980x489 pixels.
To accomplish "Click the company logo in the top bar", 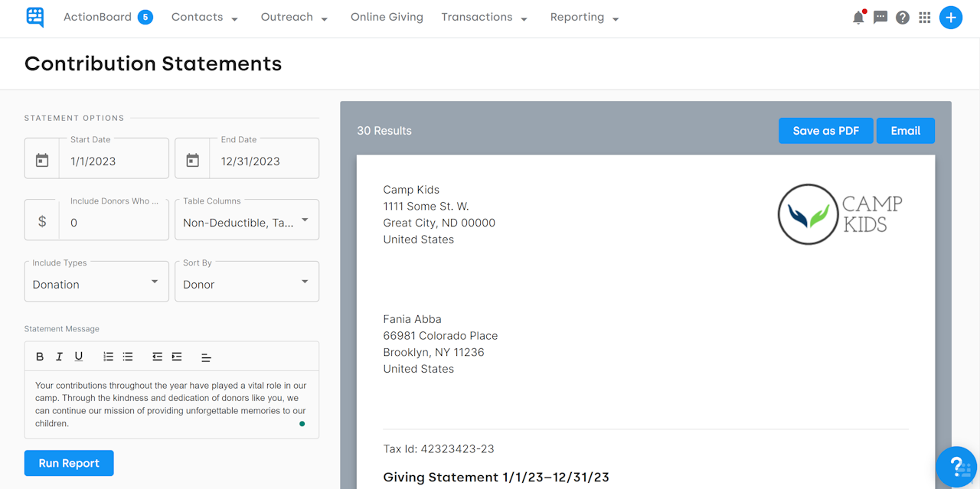I will (34, 17).
